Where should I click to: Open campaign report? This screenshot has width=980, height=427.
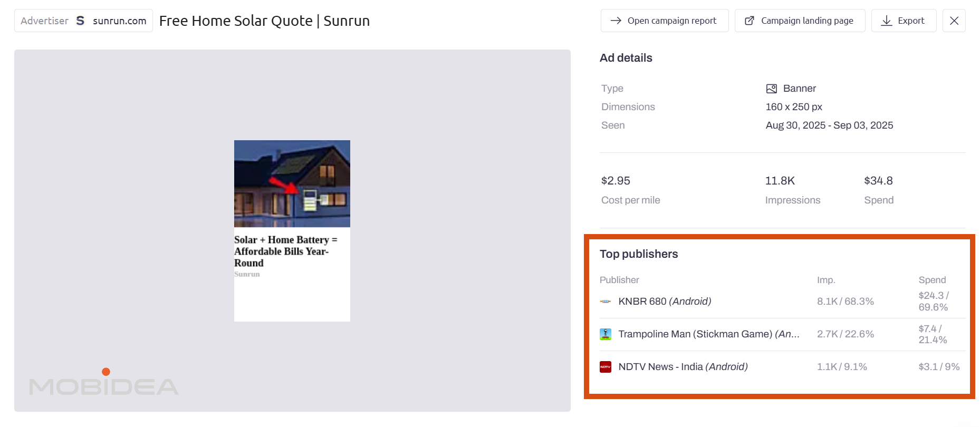664,21
